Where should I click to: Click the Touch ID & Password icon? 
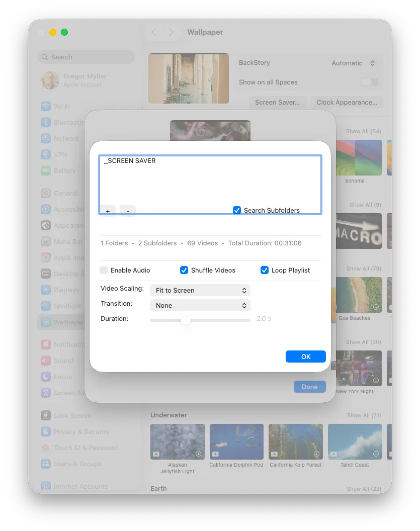point(46,448)
